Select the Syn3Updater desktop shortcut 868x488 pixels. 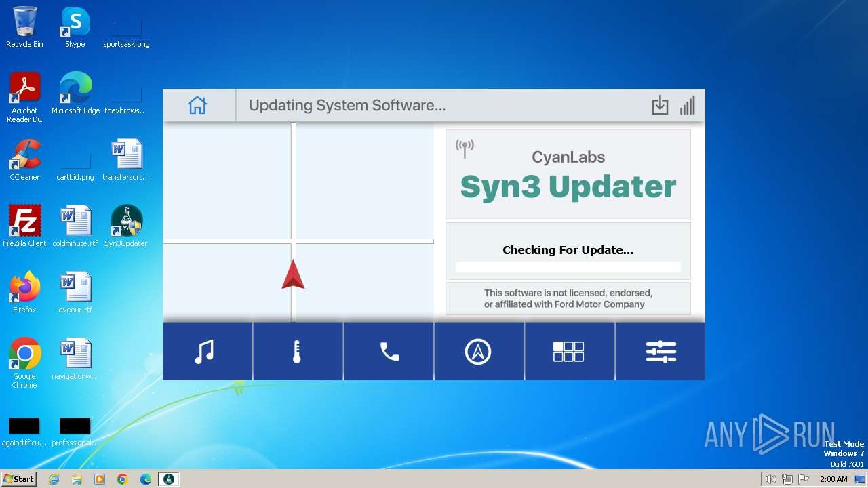click(126, 226)
